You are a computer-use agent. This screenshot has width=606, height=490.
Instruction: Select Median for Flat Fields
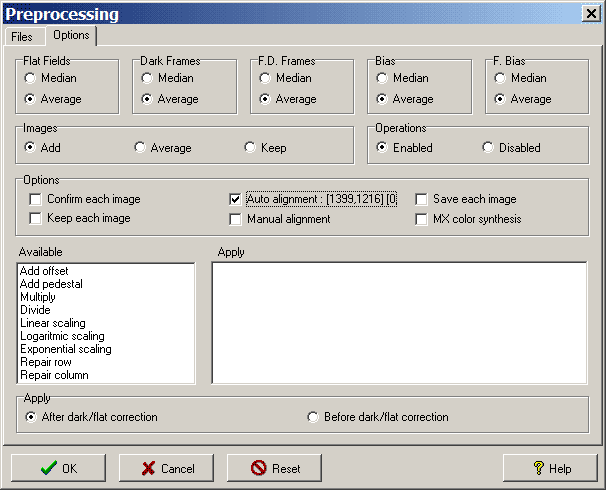(32, 78)
